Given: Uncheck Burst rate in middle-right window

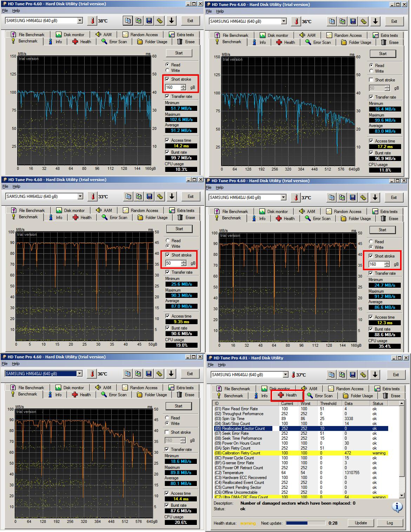Looking at the screenshot, I should 371,329.
